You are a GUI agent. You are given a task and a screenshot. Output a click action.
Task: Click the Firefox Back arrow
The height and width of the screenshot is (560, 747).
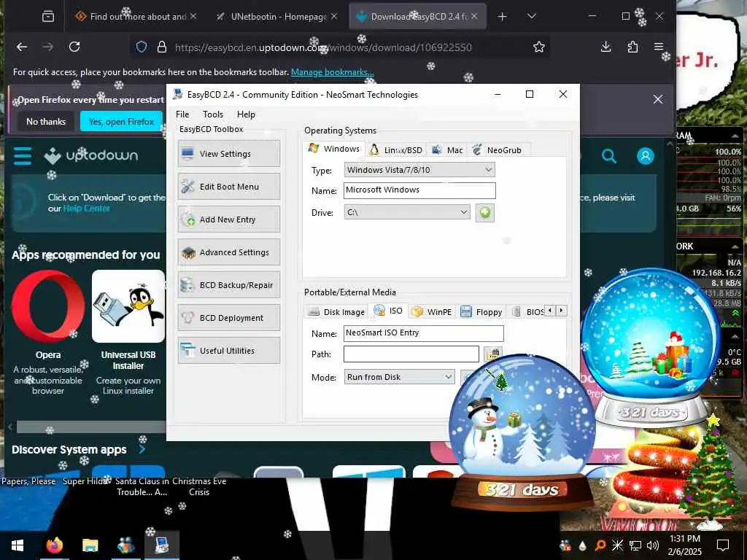pyautogui.click(x=22, y=47)
